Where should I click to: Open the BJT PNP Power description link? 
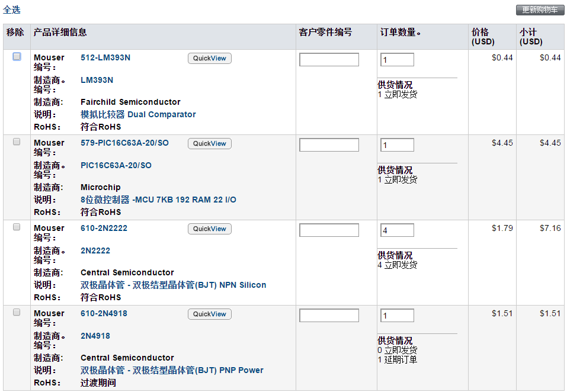[172, 370]
